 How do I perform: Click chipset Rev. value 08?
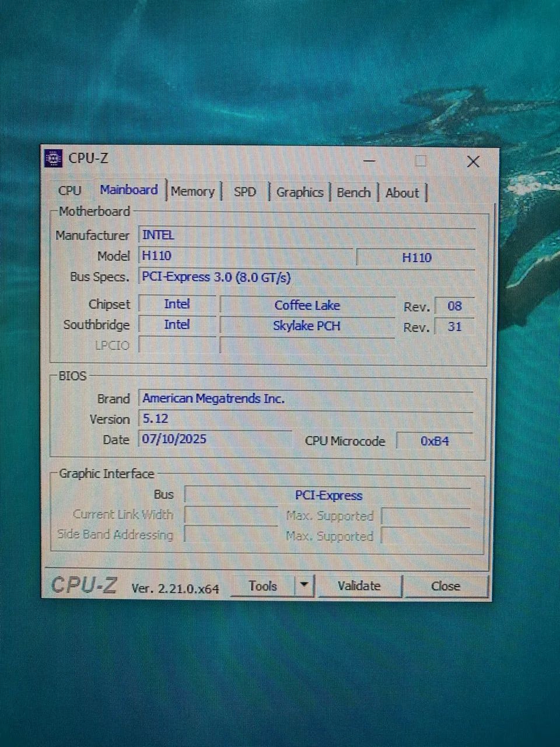point(454,306)
